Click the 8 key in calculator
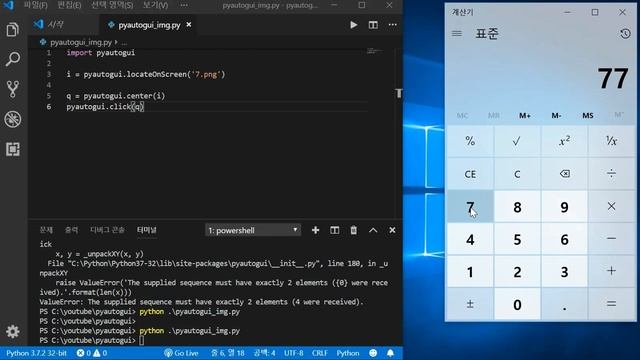This screenshot has height=360, width=640. (x=517, y=207)
